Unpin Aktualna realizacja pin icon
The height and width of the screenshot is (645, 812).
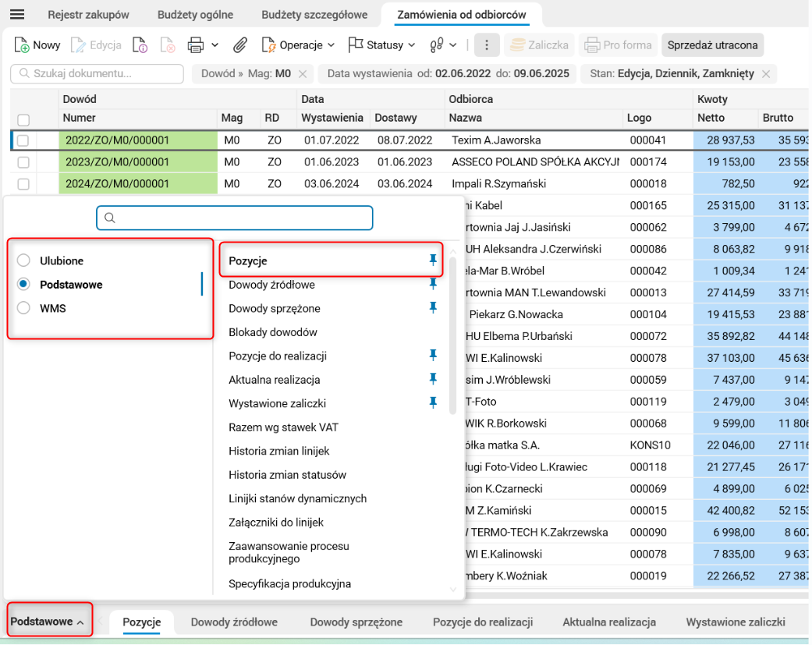pyautogui.click(x=433, y=379)
